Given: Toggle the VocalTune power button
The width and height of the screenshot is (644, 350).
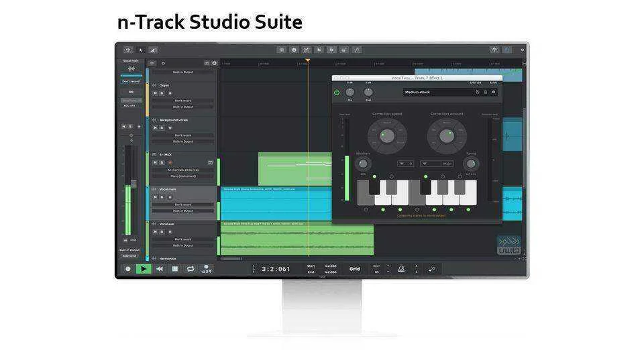Looking at the screenshot, I should [x=337, y=93].
